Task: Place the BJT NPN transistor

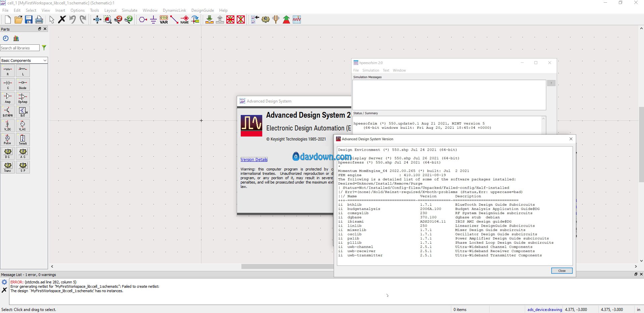Action: (x=8, y=112)
